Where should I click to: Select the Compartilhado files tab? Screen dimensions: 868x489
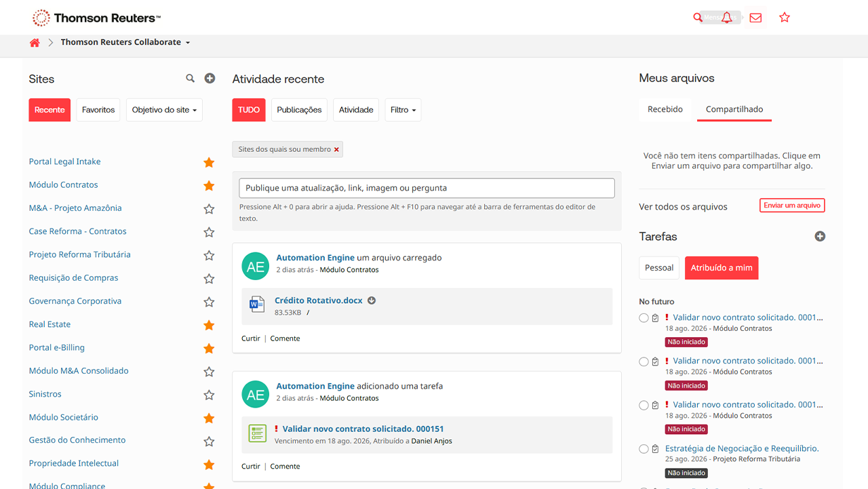(x=734, y=109)
